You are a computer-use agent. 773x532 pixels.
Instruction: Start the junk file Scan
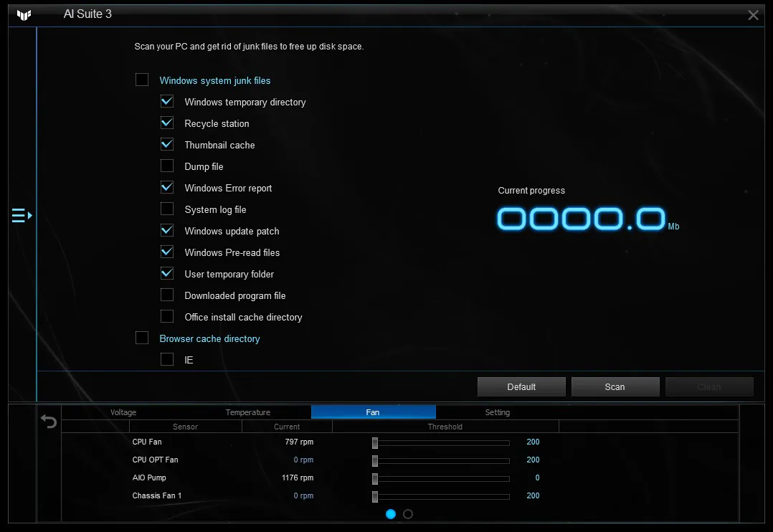(615, 387)
